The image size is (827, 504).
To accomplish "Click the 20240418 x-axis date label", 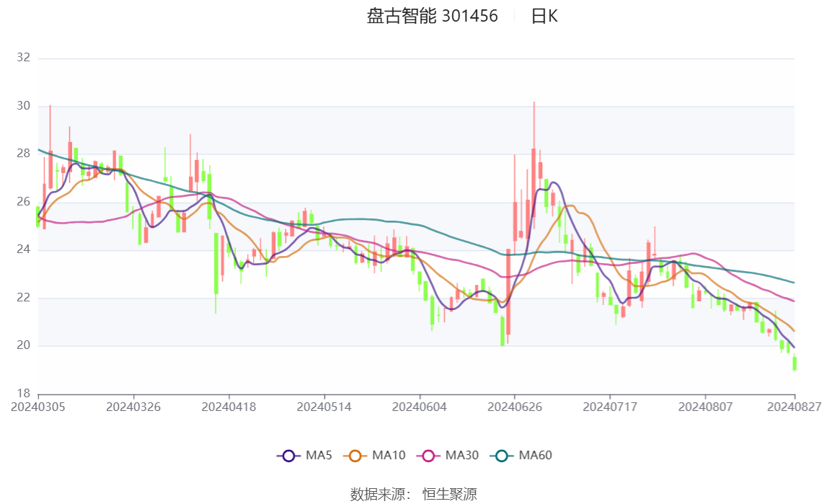I will [229, 407].
